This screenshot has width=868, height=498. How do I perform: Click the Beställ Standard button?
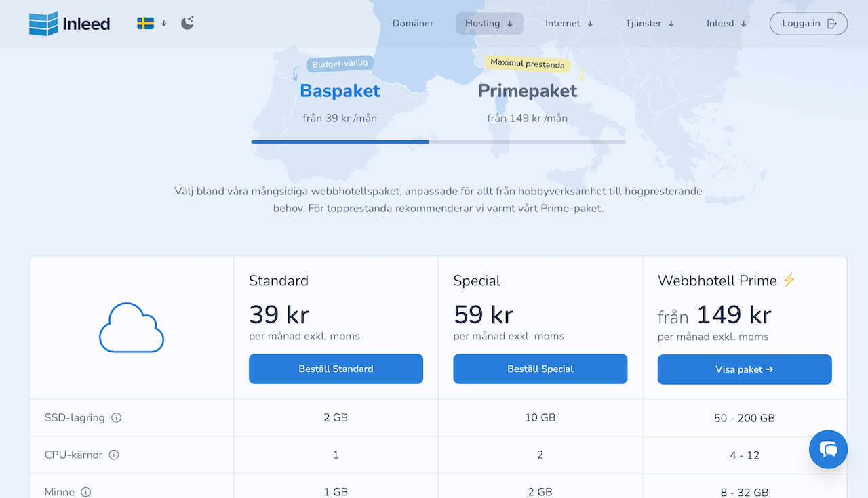(x=336, y=369)
